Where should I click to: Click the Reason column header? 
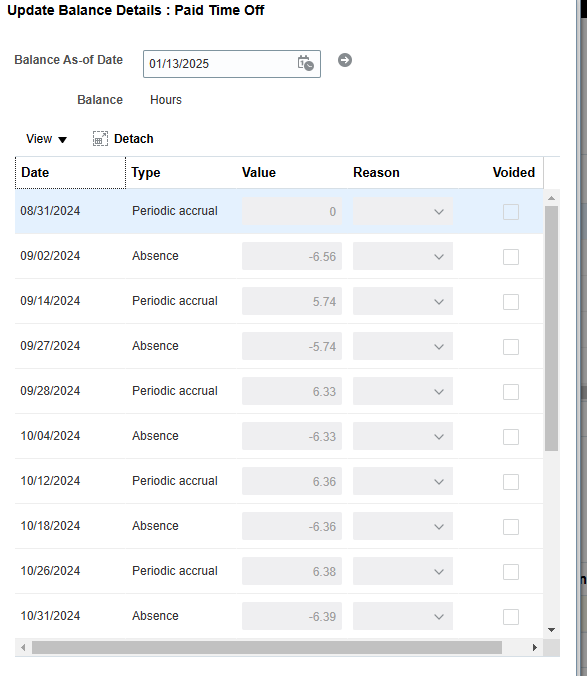point(376,172)
